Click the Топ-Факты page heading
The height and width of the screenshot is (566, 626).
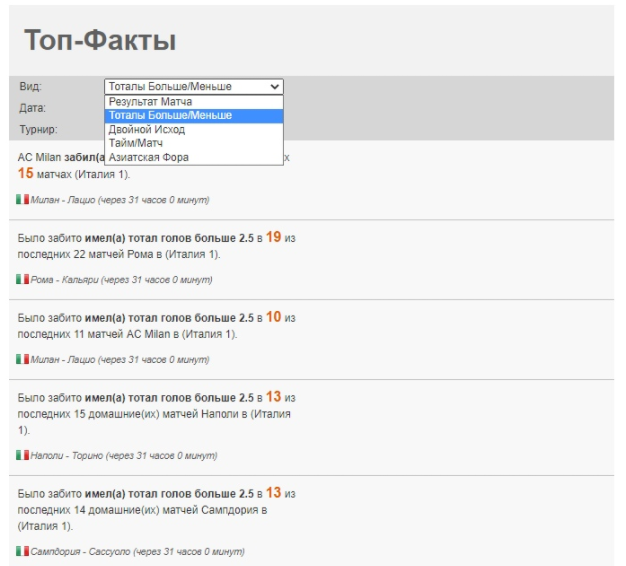pyautogui.click(x=99, y=40)
